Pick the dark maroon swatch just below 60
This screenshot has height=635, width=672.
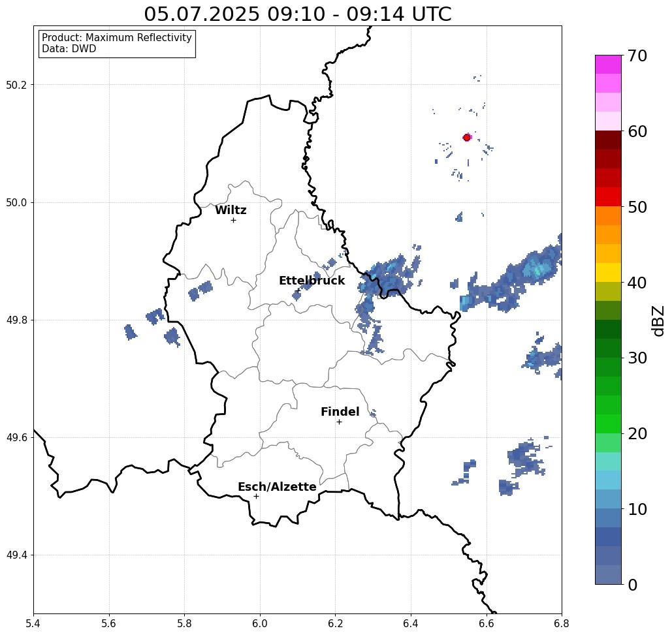point(608,140)
